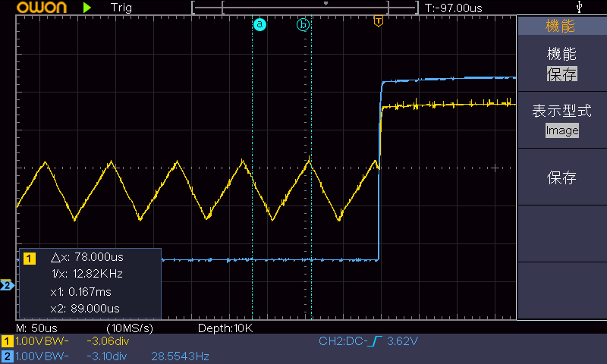Click the CH2:DC trigger level 3.62V readout

point(368,342)
